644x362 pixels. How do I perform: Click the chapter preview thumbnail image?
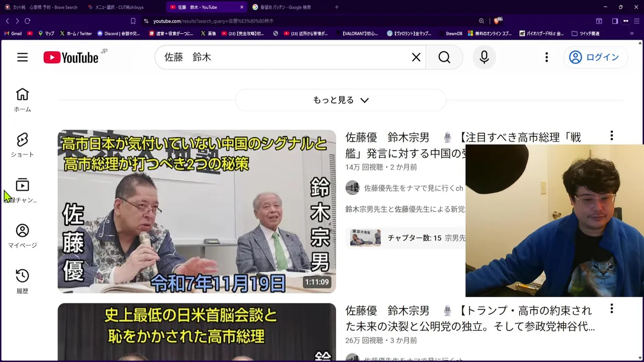tap(365, 238)
